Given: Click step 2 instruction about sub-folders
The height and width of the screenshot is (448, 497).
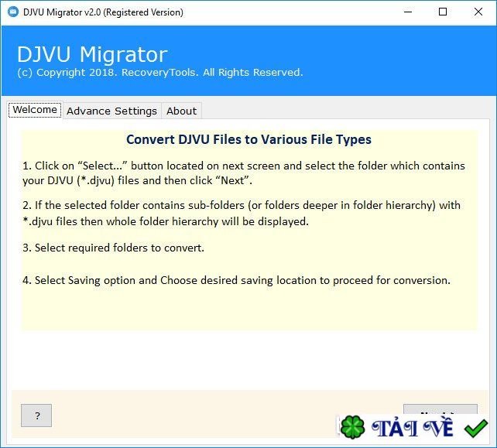Looking at the screenshot, I should pos(242,214).
